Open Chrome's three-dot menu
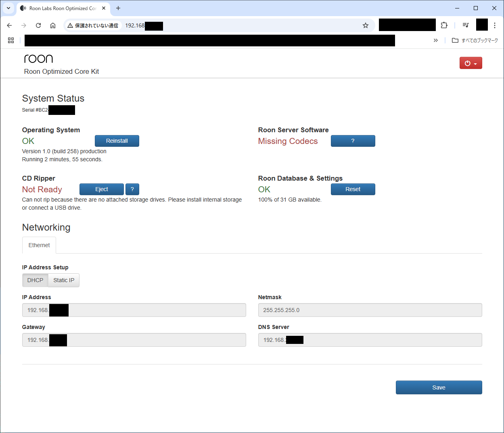The width and height of the screenshot is (504, 433). point(495,25)
